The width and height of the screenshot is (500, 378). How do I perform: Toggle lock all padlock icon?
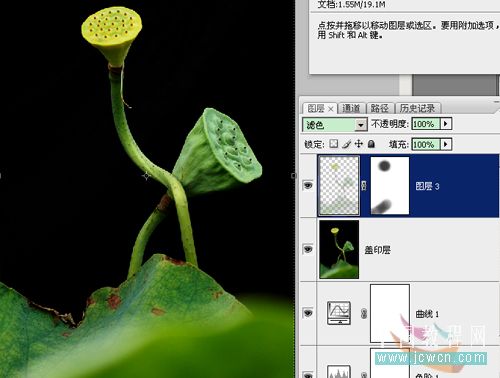click(371, 144)
